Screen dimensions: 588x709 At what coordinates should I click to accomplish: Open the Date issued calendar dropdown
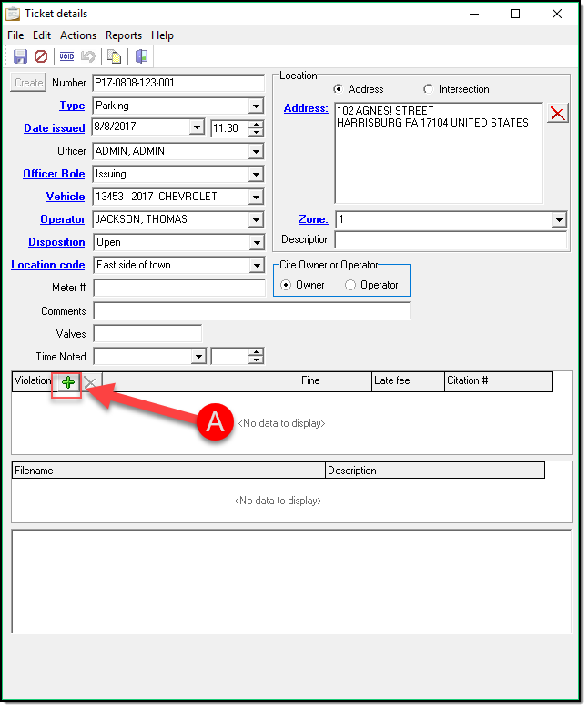tap(197, 128)
